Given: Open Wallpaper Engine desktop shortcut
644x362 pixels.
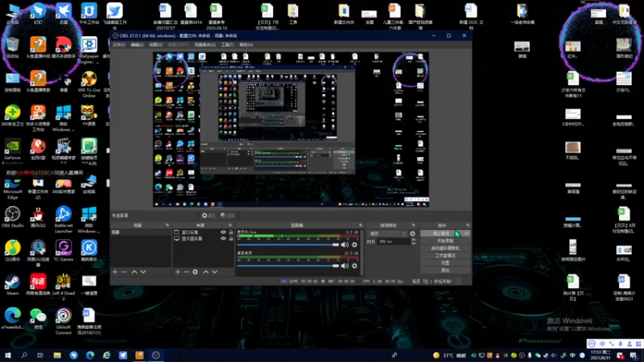Looking at the screenshot, I should (x=89, y=50).
